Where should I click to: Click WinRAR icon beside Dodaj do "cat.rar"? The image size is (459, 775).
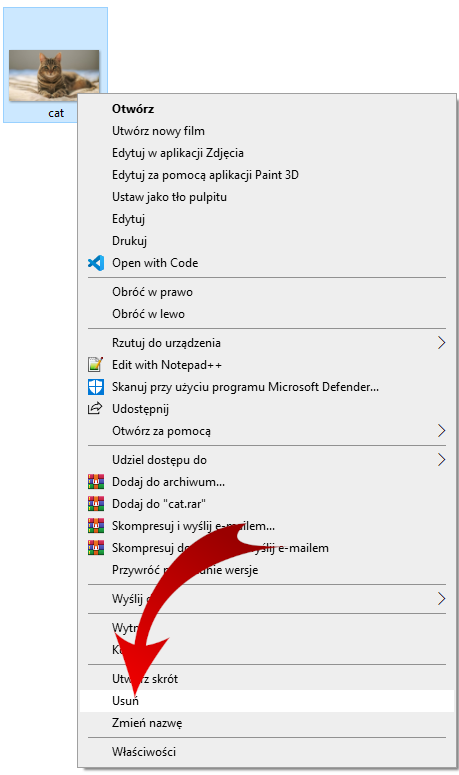(x=96, y=504)
